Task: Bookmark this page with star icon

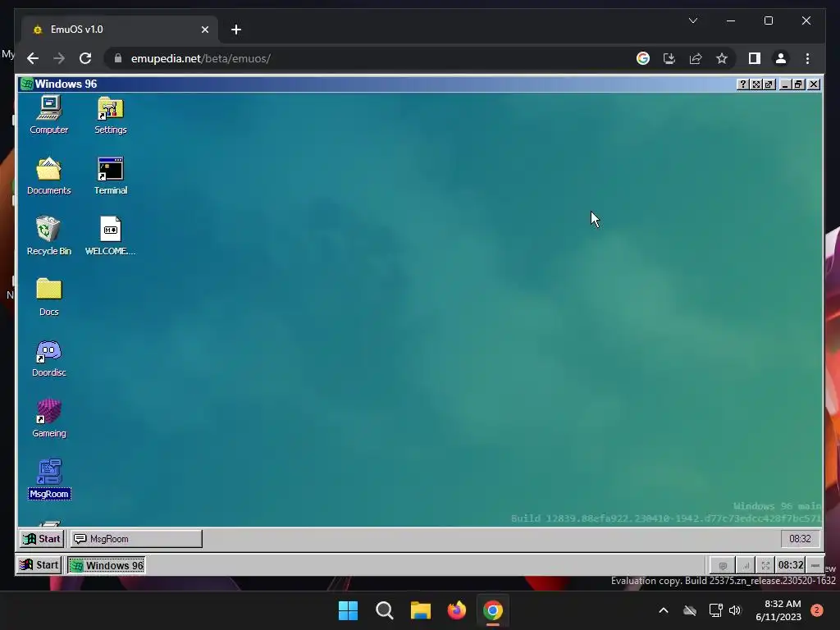Action: [722, 58]
